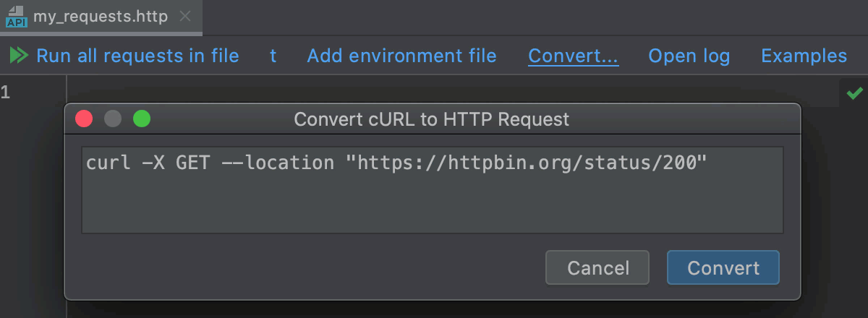
Task: Click the 'Run all requests in file' link
Action: point(137,56)
